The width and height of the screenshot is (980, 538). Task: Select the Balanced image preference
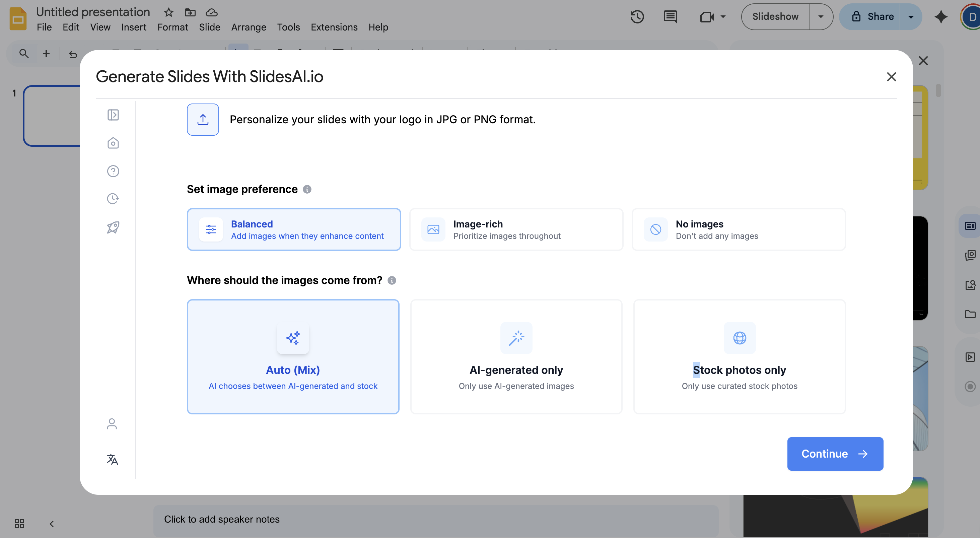[x=293, y=229]
